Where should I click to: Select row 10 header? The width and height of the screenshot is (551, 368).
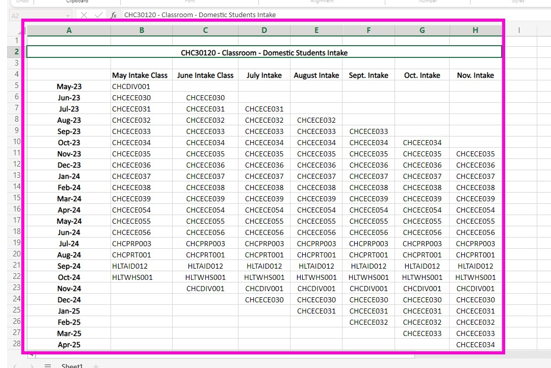17,142
